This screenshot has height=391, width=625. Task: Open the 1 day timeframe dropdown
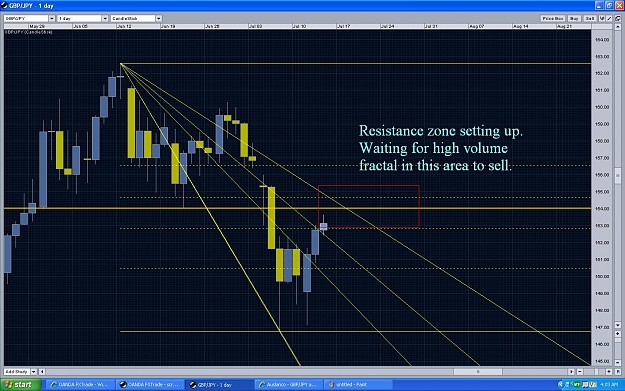(x=83, y=18)
